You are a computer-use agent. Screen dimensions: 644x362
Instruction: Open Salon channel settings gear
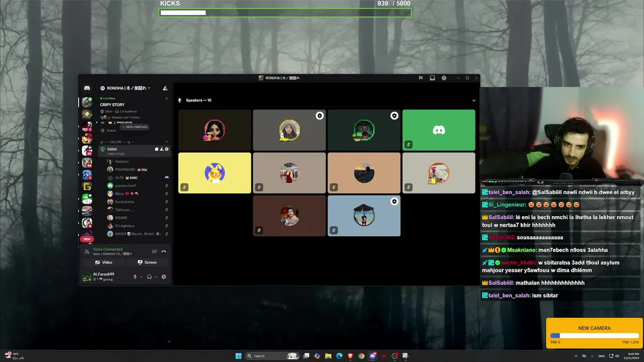(167, 149)
